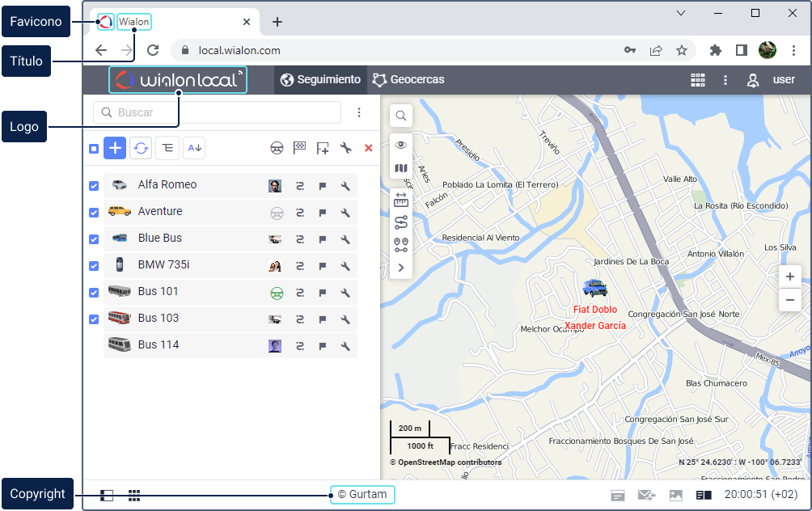Click the Fiat Doblo vehicle on map
The height and width of the screenshot is (511, 812).
pyautogui.click(x=594, y=288)
